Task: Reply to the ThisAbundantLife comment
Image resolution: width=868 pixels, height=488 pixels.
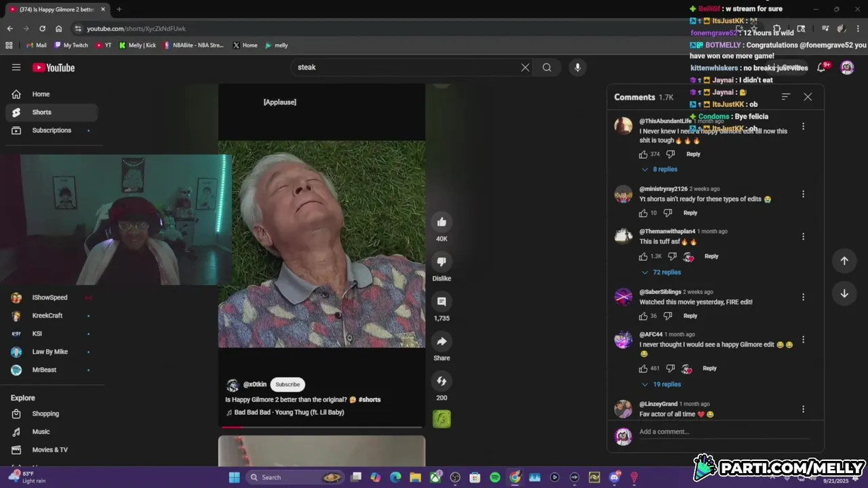Action: [693, 155]
